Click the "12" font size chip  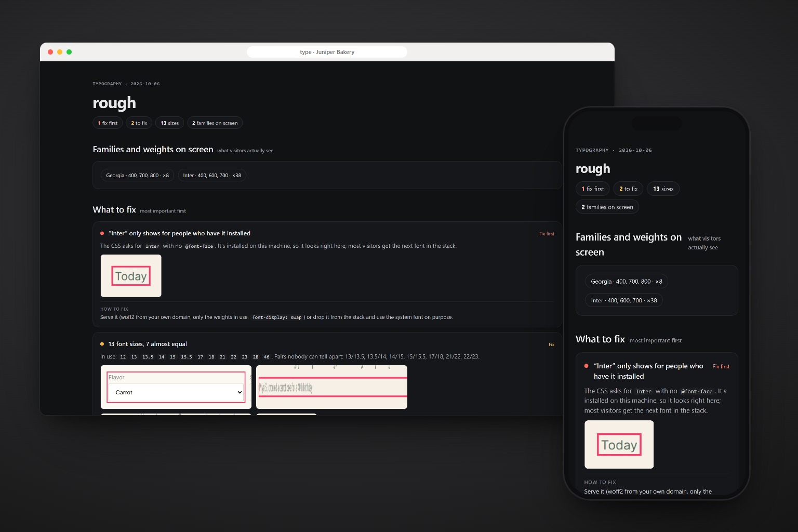(x=123, y=357)
